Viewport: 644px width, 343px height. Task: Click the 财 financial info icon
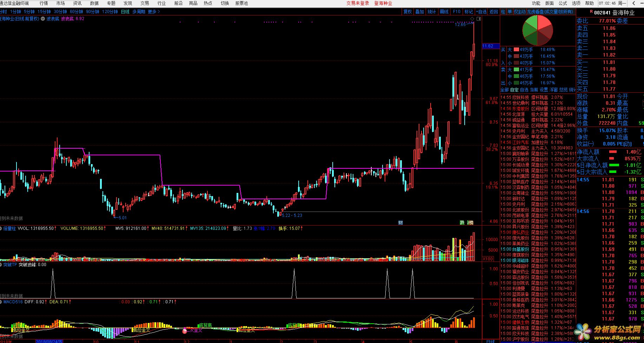point(400,222)
